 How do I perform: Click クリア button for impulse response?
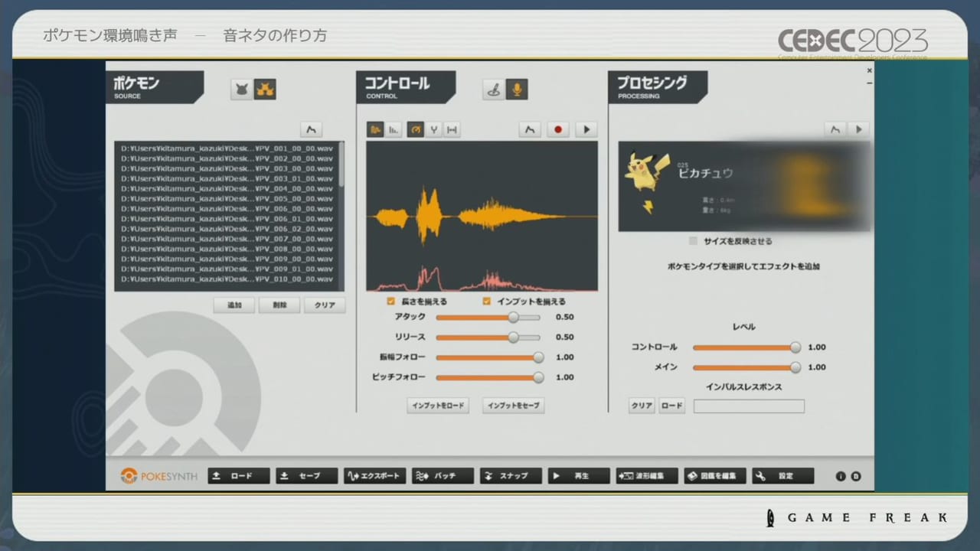[642, 406]
